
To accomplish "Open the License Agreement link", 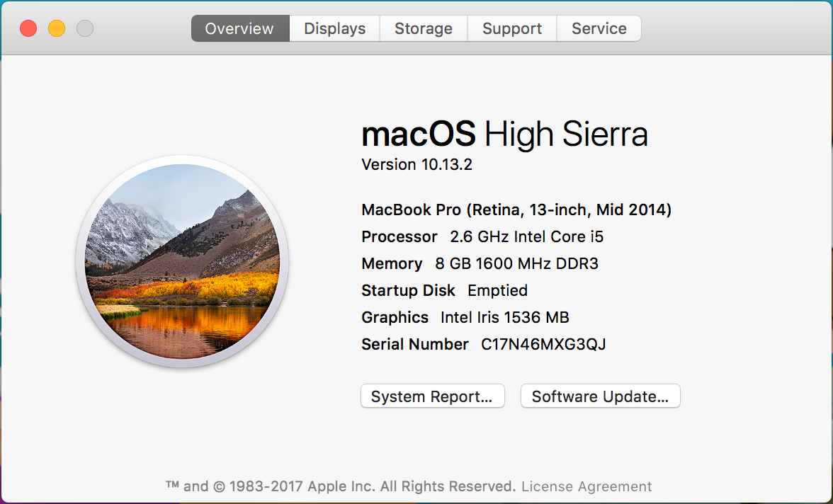I will click(x=586, y=486).
